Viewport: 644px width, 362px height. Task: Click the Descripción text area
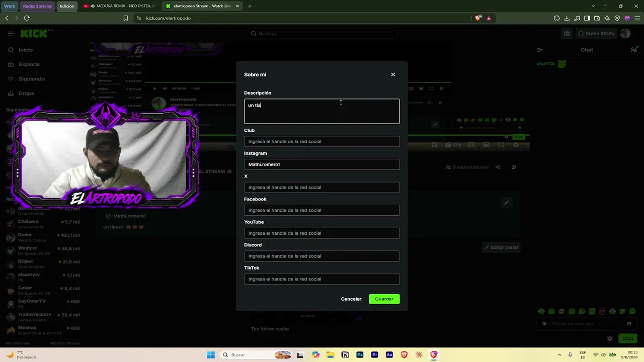click(322, 111)
